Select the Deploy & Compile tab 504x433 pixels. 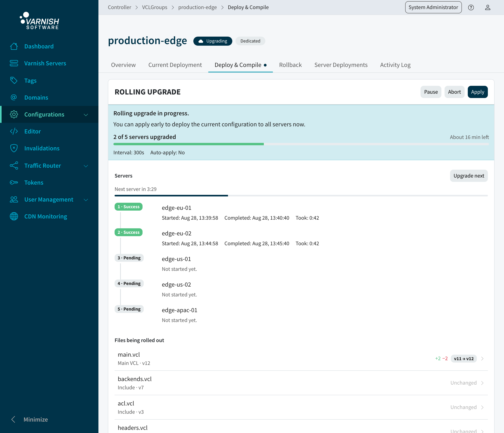click(x=241, y=65)
